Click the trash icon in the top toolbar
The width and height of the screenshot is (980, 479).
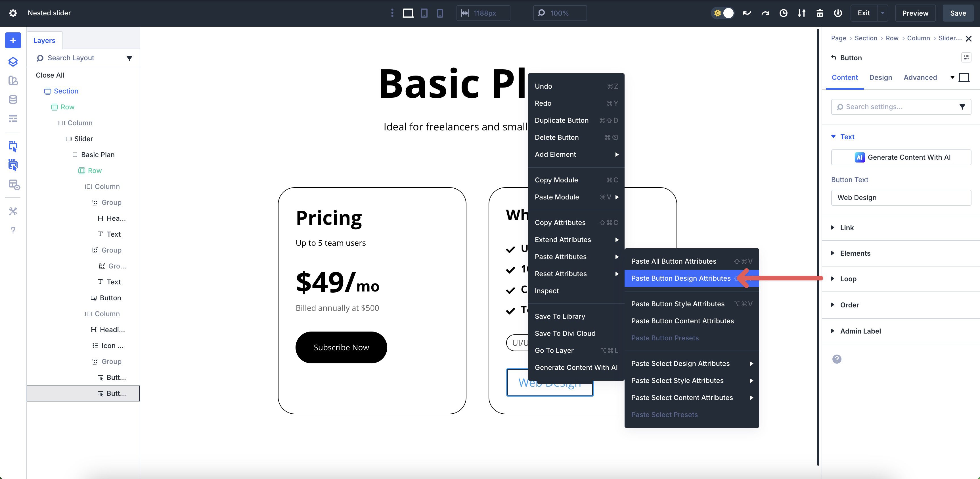click(820, 13)
